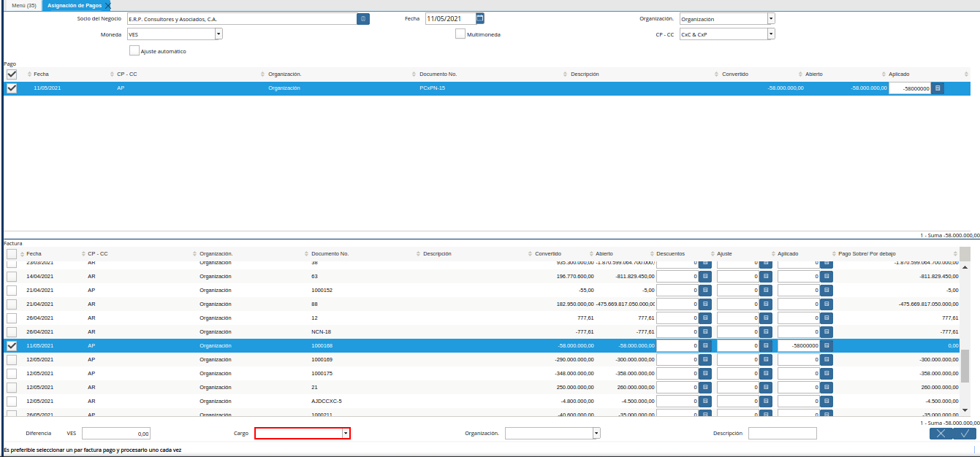Open the CP - CC dropdown at top
980x457 pixels.
[x=771, y=34]
